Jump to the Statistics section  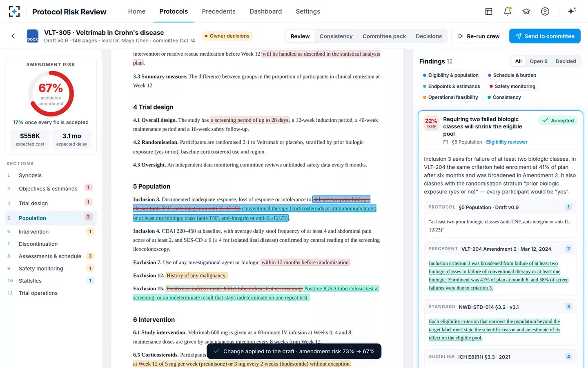coord(51,281)
